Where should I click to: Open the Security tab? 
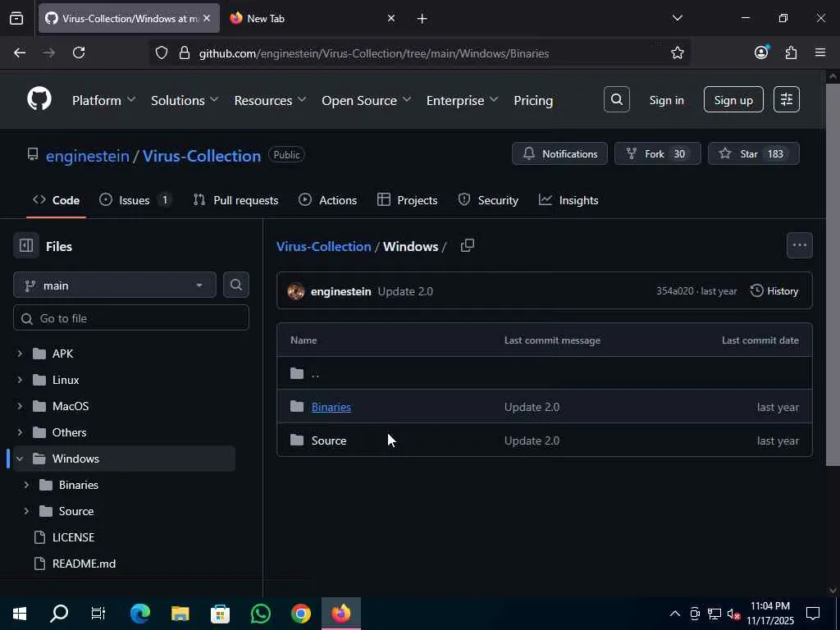coord(488,200)
